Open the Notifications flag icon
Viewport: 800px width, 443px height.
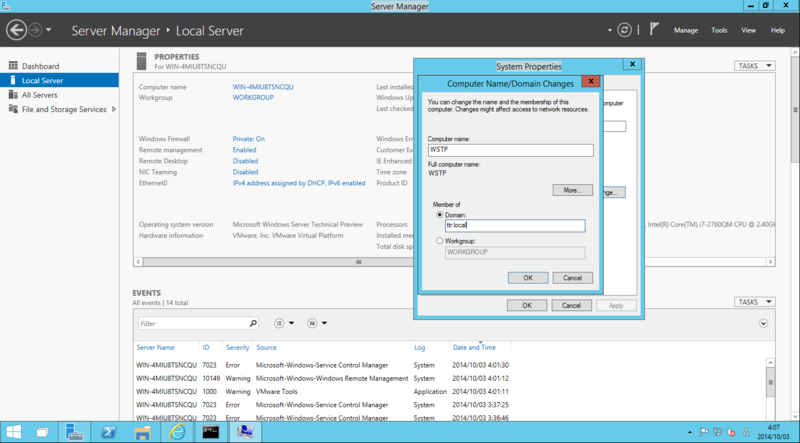click(654, 29)
